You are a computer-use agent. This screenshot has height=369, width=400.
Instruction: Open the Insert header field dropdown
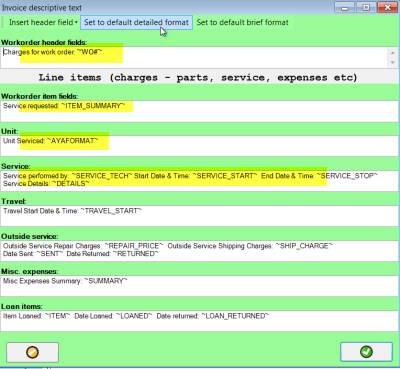tap(43, 22)
